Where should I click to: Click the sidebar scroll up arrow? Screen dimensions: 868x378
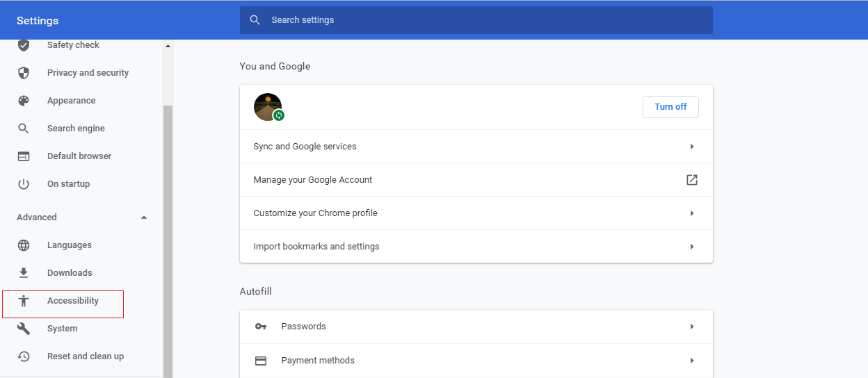click(x=168, y=46)
